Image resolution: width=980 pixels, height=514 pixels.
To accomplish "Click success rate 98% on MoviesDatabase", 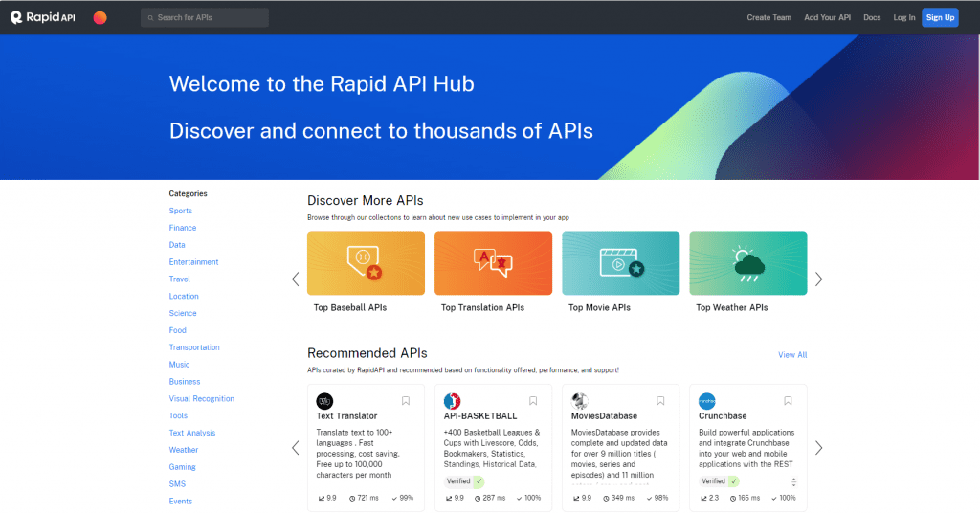I will (657, 499).
